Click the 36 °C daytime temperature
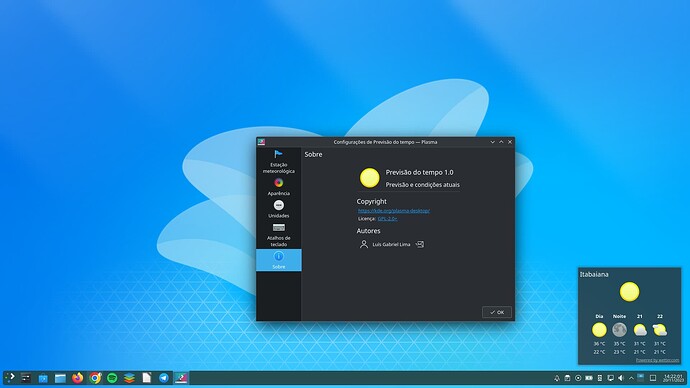This screenshot has height=388, width=690. [599, 344]
